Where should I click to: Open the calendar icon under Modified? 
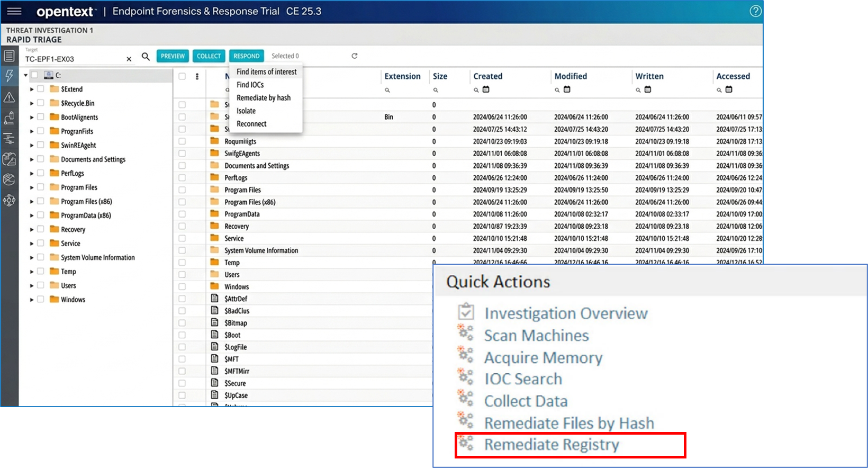click(x=567, y=89)
